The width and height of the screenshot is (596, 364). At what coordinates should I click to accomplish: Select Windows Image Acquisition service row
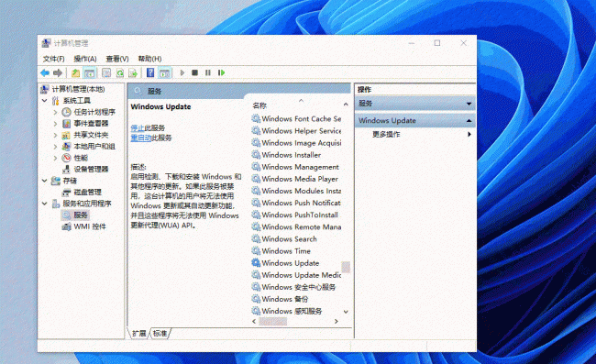pyautogui.click(x=296, y=143)
